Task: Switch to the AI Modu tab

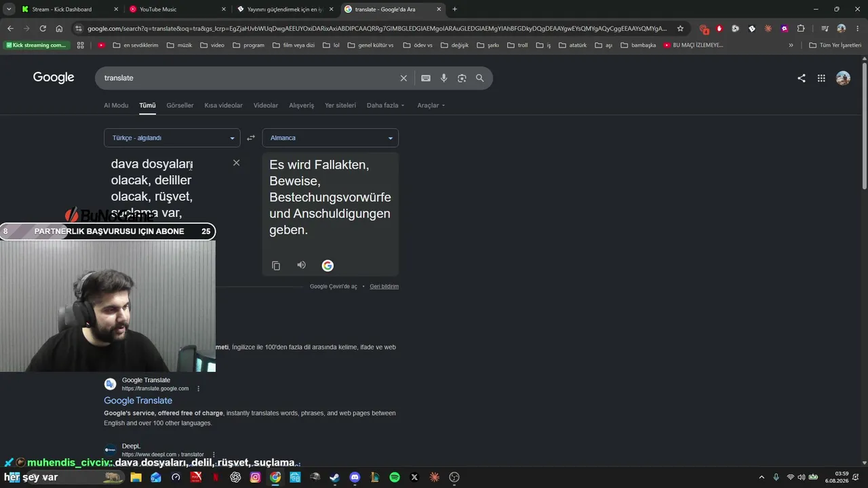Action: coord(116,105)
